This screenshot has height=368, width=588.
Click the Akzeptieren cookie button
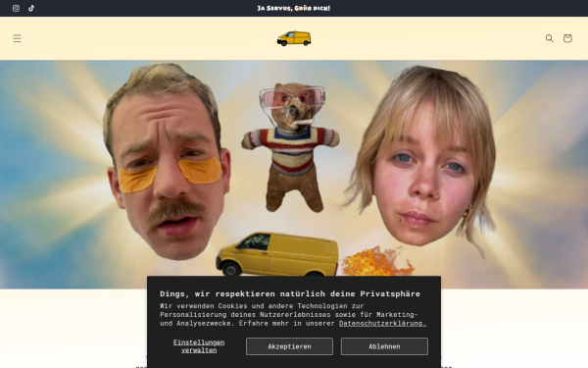pos(289,346)
